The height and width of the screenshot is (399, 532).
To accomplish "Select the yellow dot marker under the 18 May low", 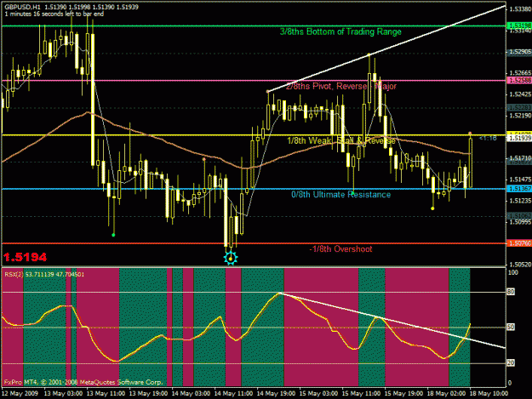I will click(x=432, y=208).
